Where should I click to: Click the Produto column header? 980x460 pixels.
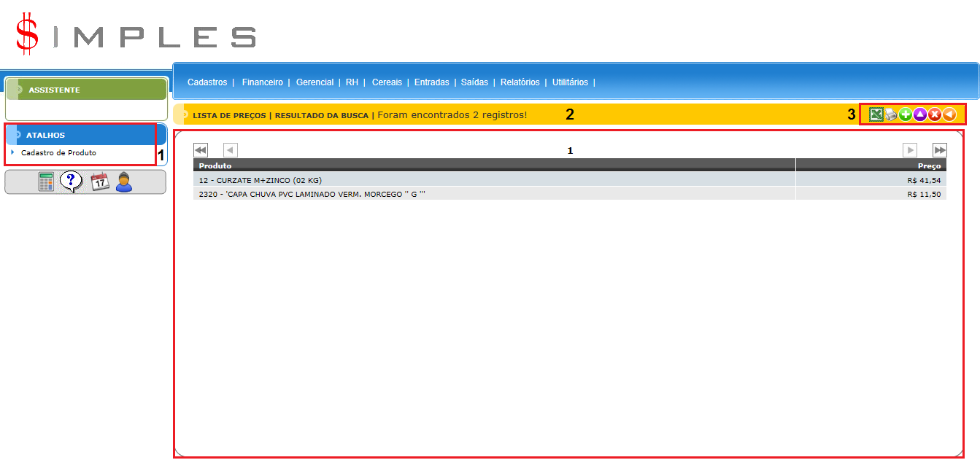tap(215, 165)
